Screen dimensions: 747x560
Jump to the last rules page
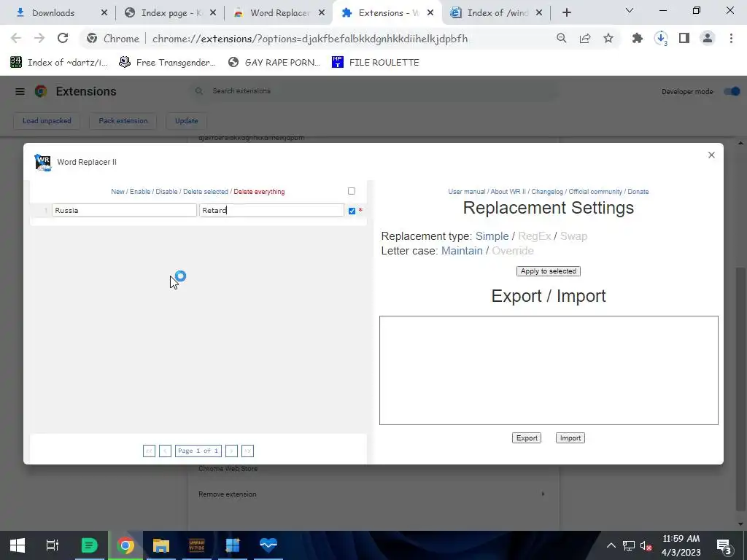[x=248, y=451]
